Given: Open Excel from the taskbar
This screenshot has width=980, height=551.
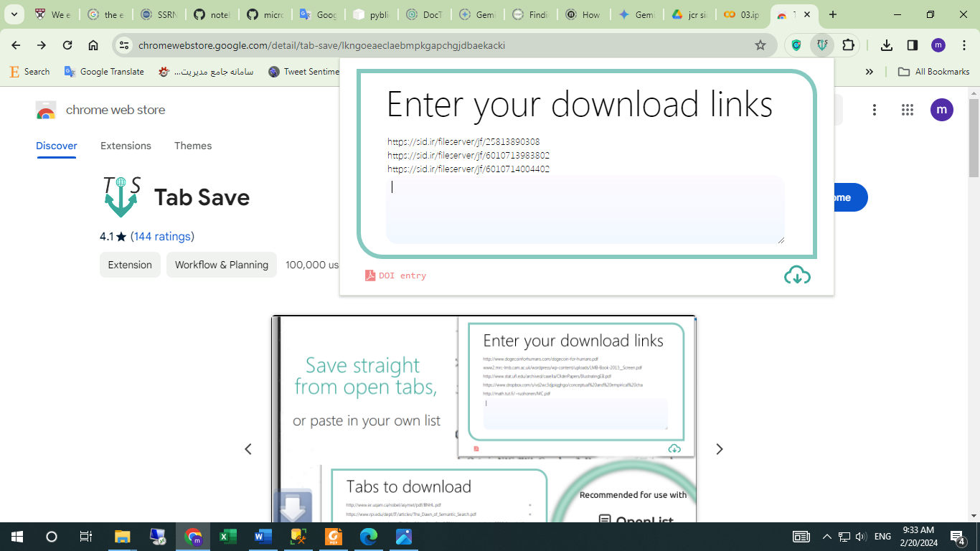Looking at the screenshot, I should 228,537.
